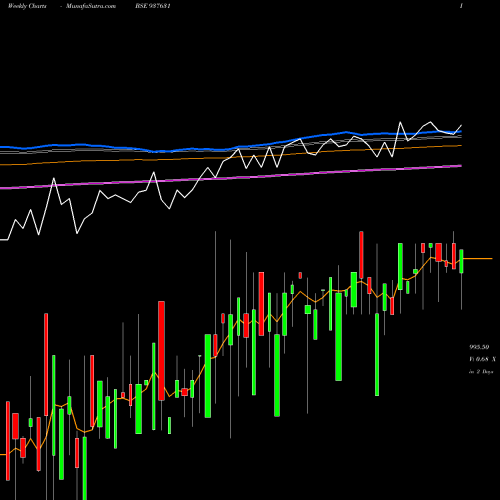Click the 'MunafaSutra.com' label
The width and height of the screenshot is (500, 500).
coord(91,6)
